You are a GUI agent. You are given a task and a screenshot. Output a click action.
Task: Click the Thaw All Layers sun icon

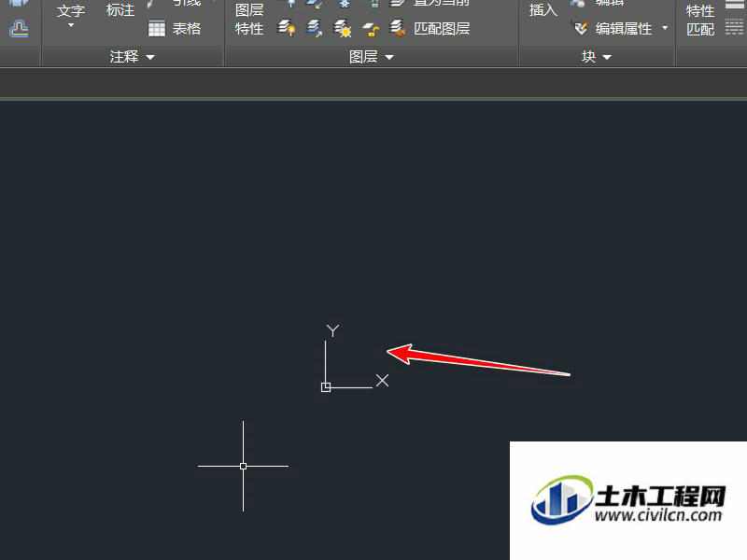(342, 29)
